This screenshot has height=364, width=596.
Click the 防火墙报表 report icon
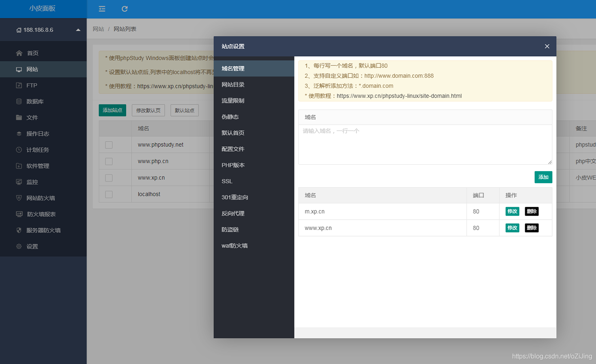(x=19, y=214)
